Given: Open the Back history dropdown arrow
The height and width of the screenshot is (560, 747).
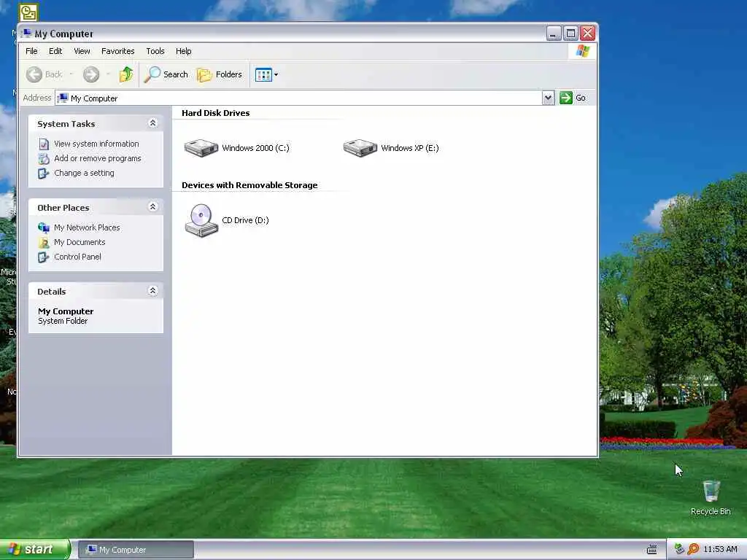Looking at the screenshot, I should [x=71, y=74].
